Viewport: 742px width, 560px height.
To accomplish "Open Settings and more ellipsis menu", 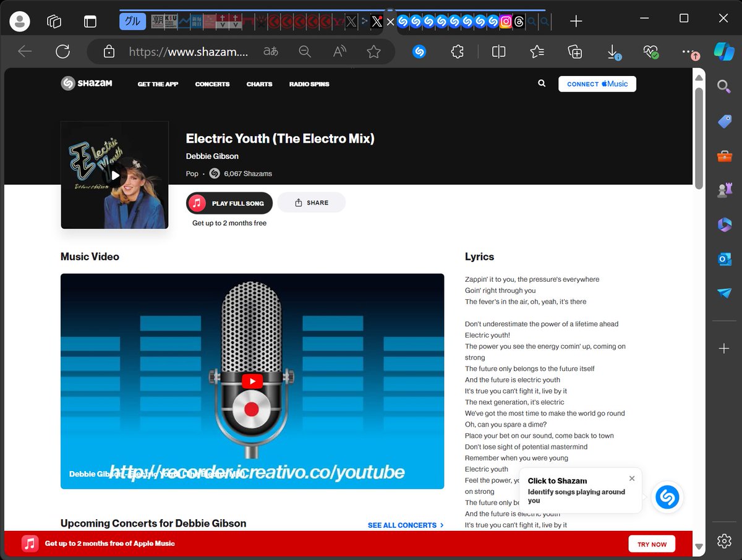I will pos(690,52).
